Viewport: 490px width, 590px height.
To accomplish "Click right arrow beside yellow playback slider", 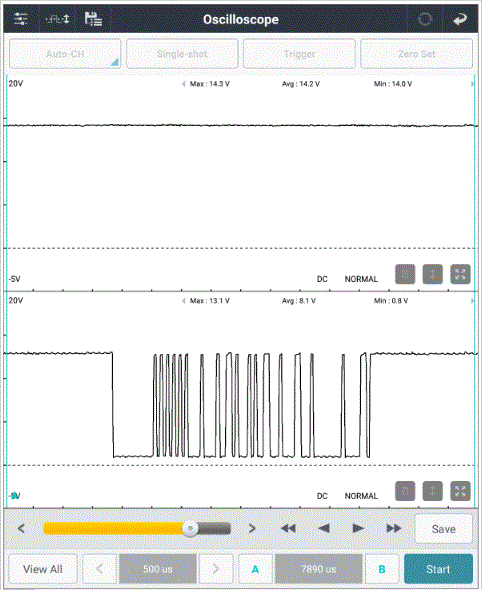I will 252,528.
